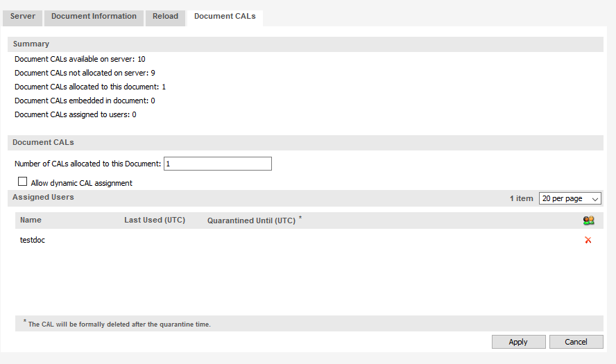This screenshot has height=364, width=616.
Task: Click the Last Used (UTC) column header
Action: (x=155, y=220)
